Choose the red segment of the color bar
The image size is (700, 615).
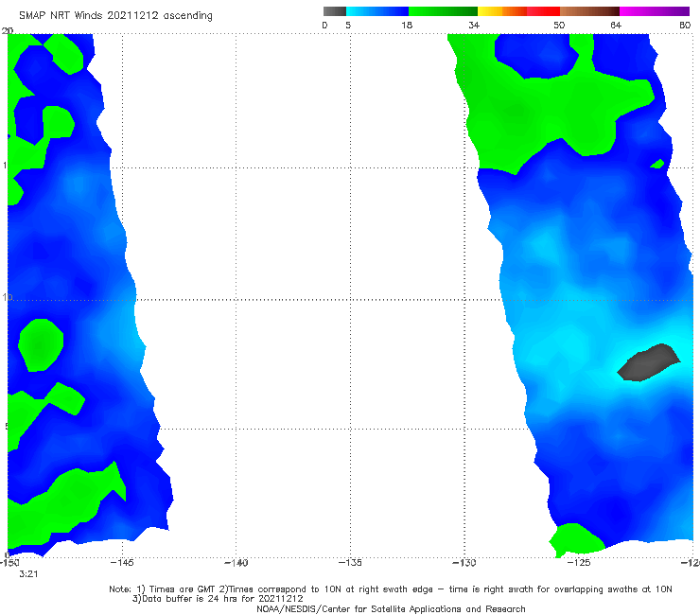tap(543, 11)
